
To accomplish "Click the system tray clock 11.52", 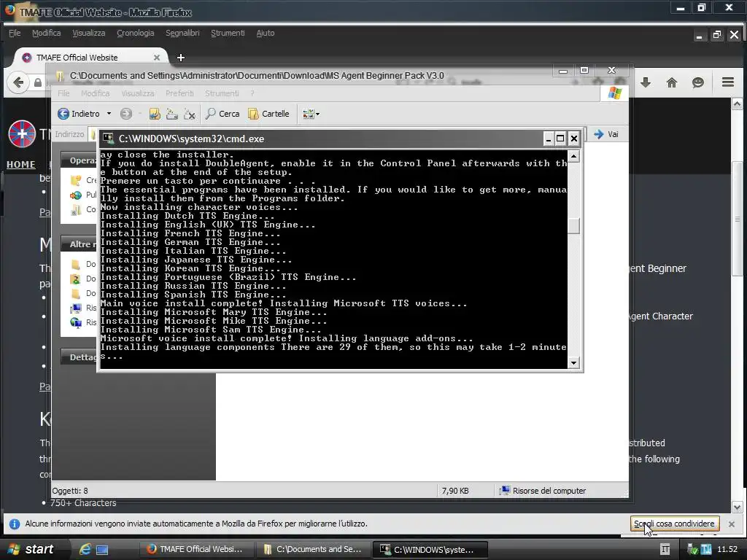I will point(727,550).
